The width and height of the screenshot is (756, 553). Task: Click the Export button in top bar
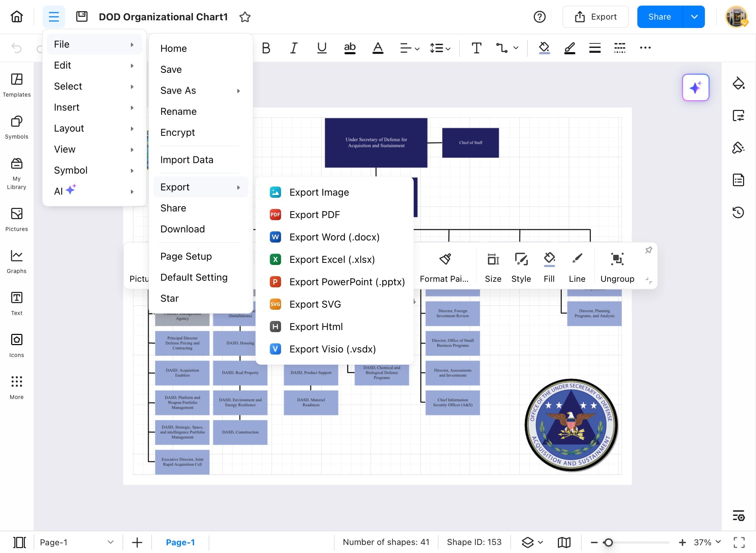pyautogui.click(x=596, y=16)
